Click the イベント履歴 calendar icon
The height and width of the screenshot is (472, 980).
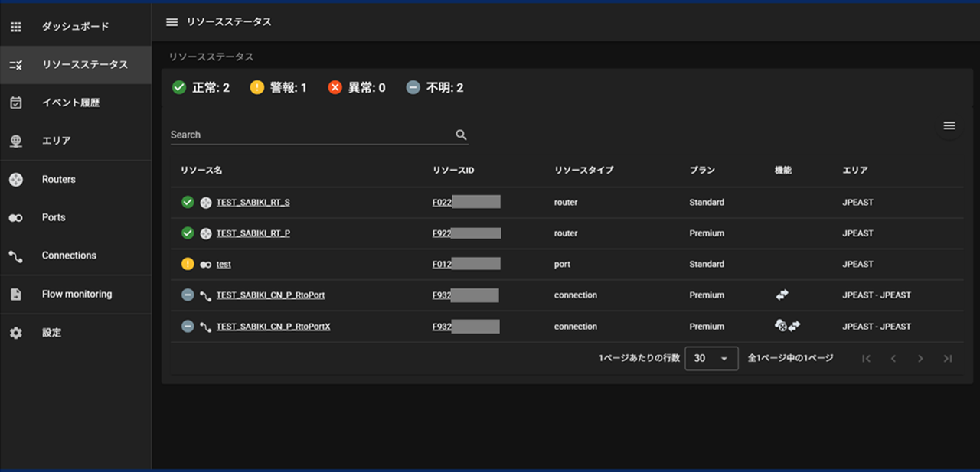[15, 103]
